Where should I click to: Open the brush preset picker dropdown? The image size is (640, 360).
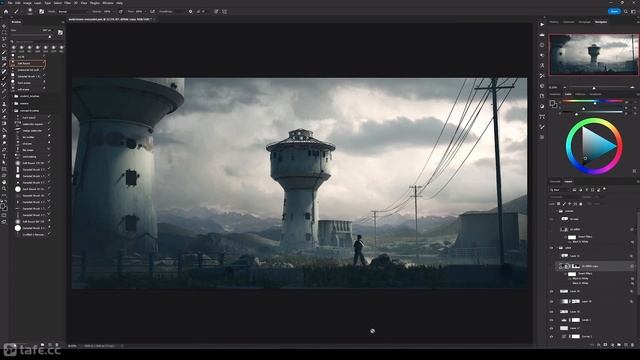coord(31,12)
